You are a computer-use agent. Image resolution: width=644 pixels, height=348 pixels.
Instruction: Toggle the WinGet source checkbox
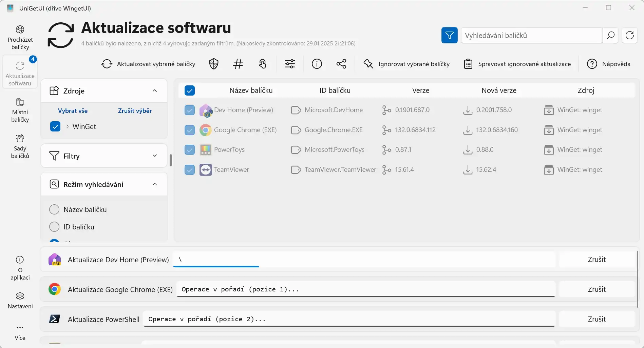55,126
